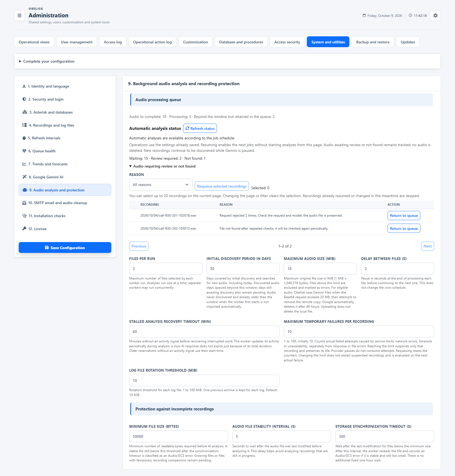Screen dimensions: 455x476
Task: Switch to the Operational views tab
Action: click(x=34, y=42)
